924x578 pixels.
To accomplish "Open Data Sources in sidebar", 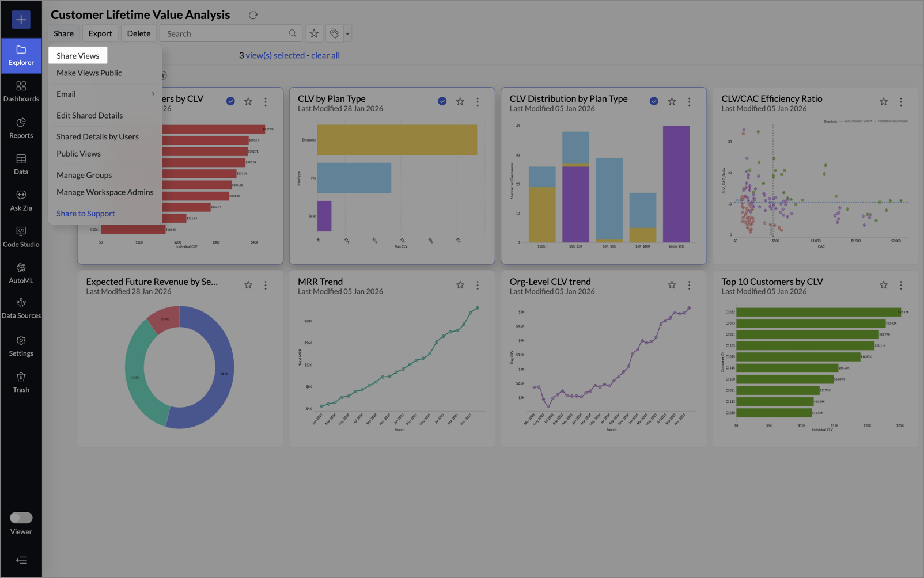I will [x=21, y=309].
